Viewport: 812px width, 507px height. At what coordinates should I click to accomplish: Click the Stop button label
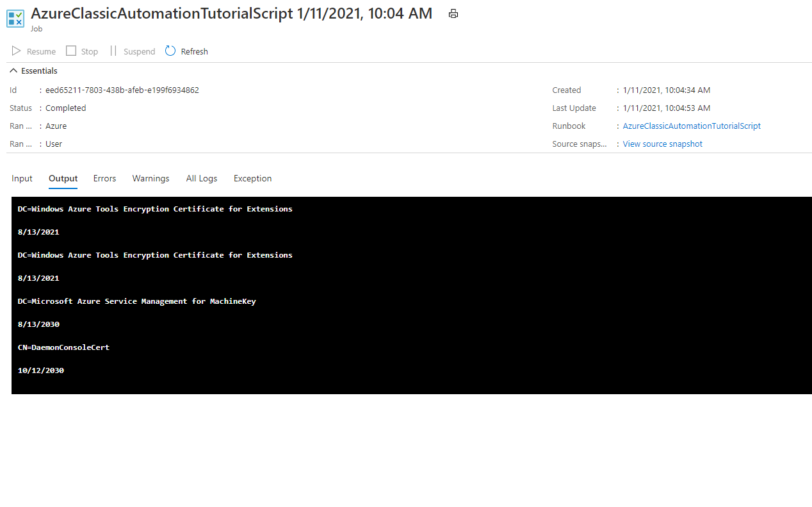coord(90,51)
